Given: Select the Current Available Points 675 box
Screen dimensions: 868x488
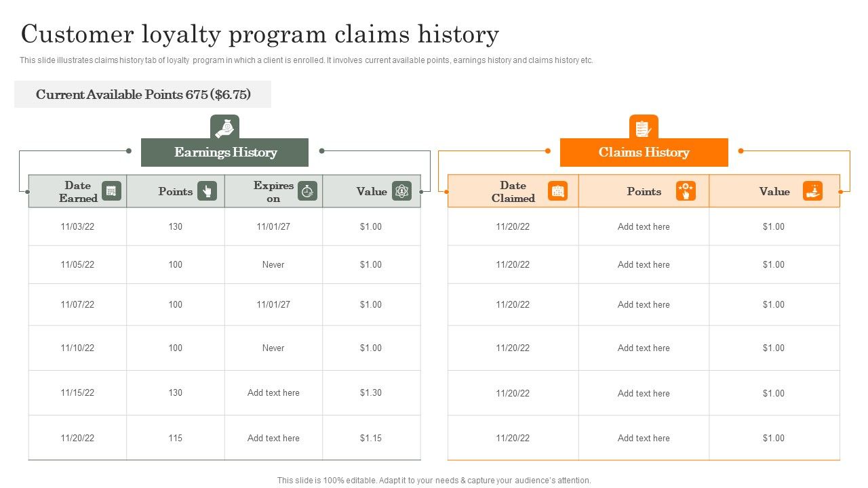Looking at the screenshot, I should [142, 94].
